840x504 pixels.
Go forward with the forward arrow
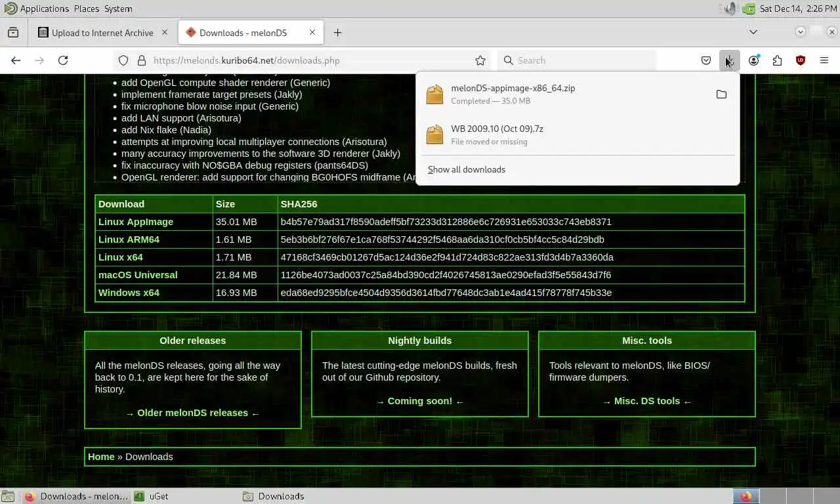(39, 60)
